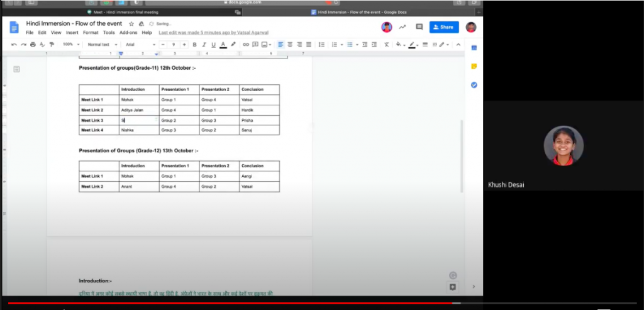Toggle the numbered list button
This screenshot has width=644, height=310.
[x=335, y=45]
